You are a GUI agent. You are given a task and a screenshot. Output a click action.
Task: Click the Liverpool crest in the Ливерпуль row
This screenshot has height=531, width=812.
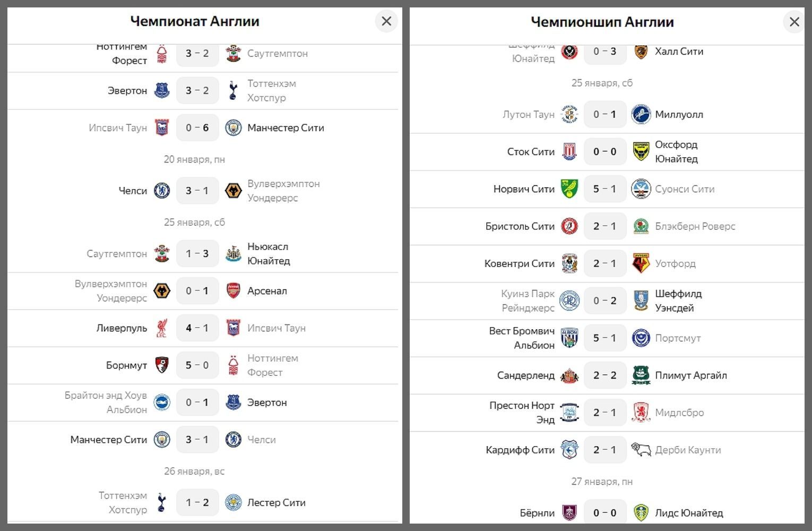[x=162, y=328]
